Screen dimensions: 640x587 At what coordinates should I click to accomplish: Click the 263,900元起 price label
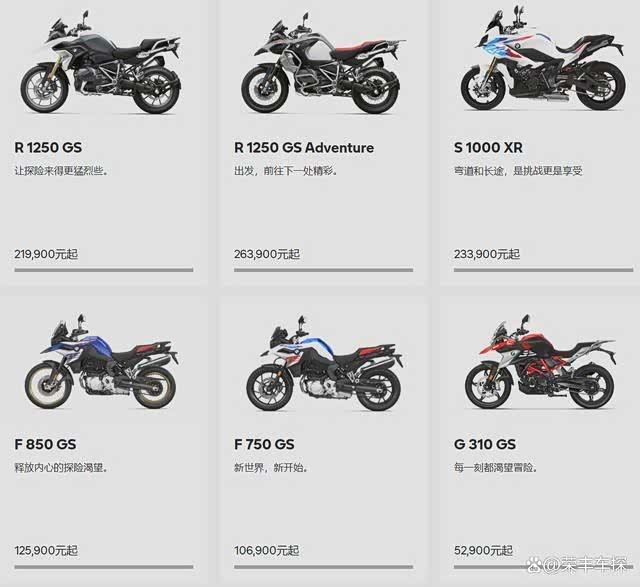(267, 254)
